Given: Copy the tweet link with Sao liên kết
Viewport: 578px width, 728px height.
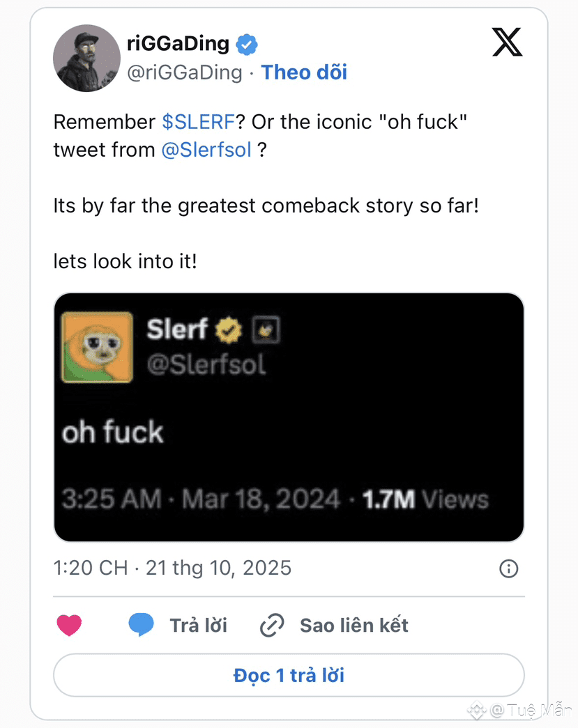Looking at the screenshot, I should [x=353, y=626].
